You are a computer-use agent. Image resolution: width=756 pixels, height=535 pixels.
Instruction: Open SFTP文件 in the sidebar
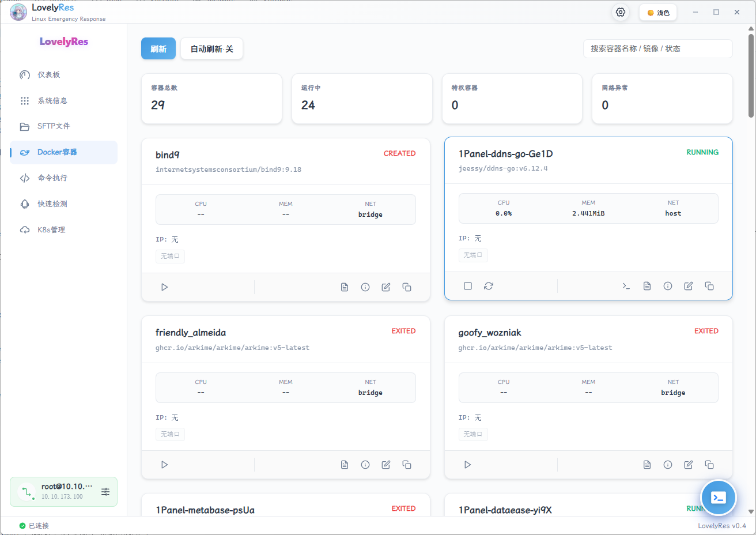[63, 126]
